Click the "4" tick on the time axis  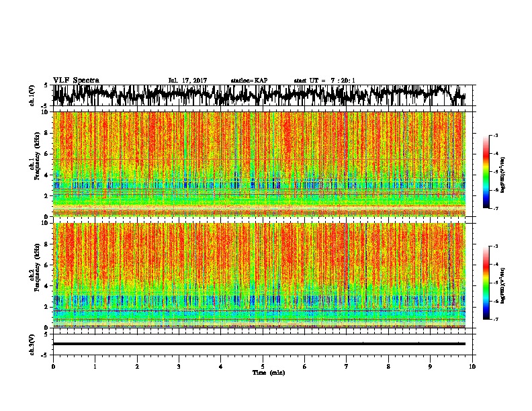click(x=221, y=367)
